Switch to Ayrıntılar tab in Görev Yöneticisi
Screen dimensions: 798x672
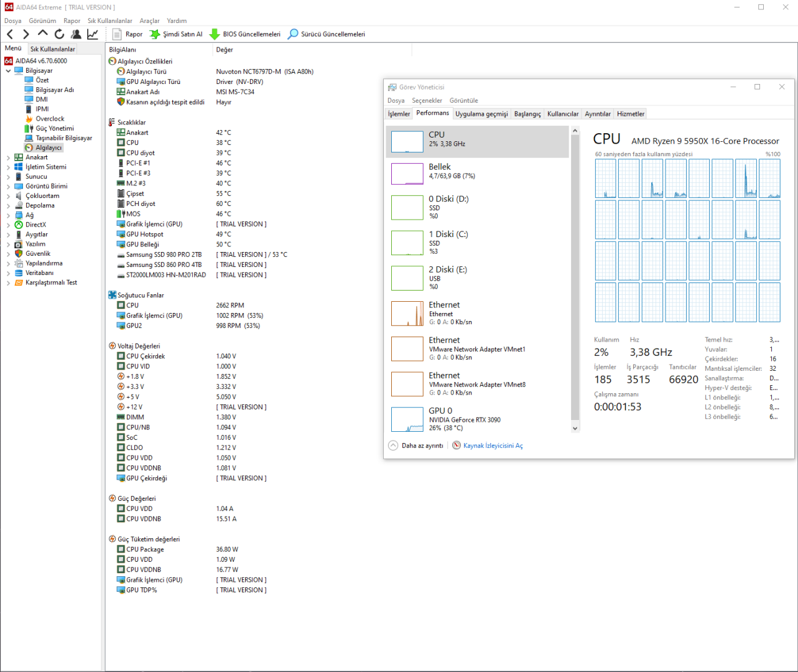click(x=598, y=114)
